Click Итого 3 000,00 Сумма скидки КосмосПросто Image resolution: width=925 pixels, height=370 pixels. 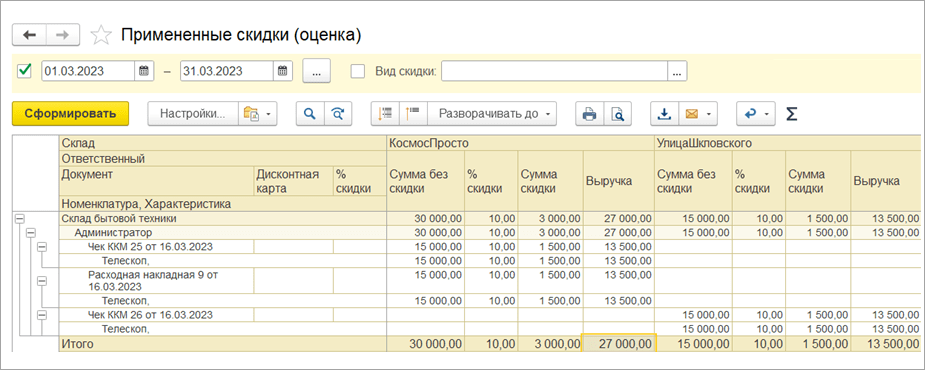[550, 343]
